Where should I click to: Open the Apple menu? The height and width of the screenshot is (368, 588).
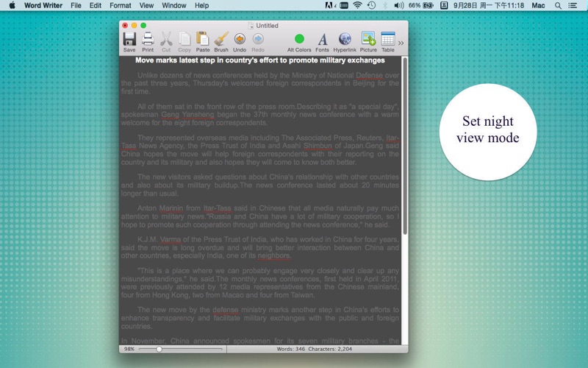[12, 5]
